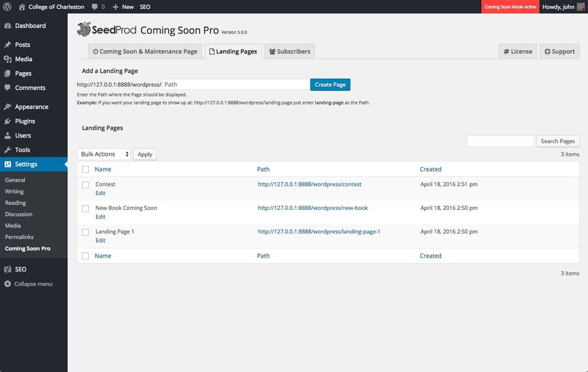Screen dimensions: 588x372
Task: Open Discussion settings submenu
Action: (19, 214)
